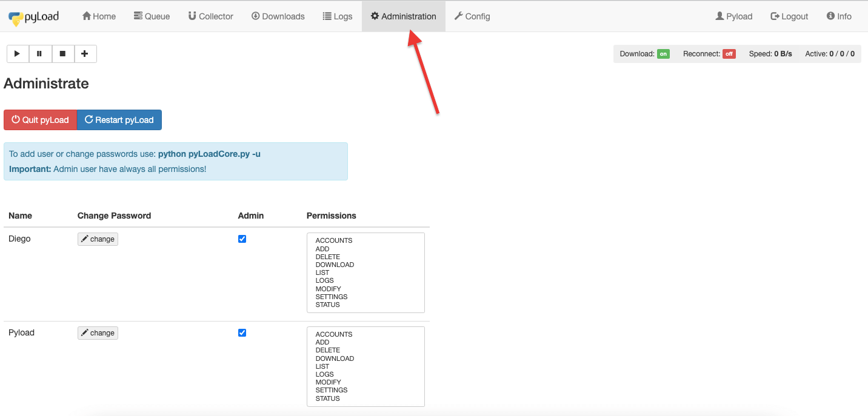
Task: Open the Collector page
Action: click(x=210, y=16)
